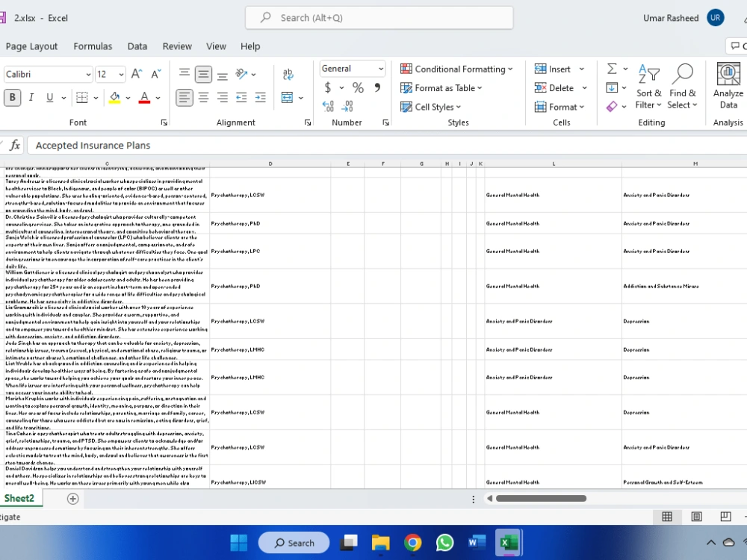747x560 pixels.
Task: Open Help tab
Action: 250,46
